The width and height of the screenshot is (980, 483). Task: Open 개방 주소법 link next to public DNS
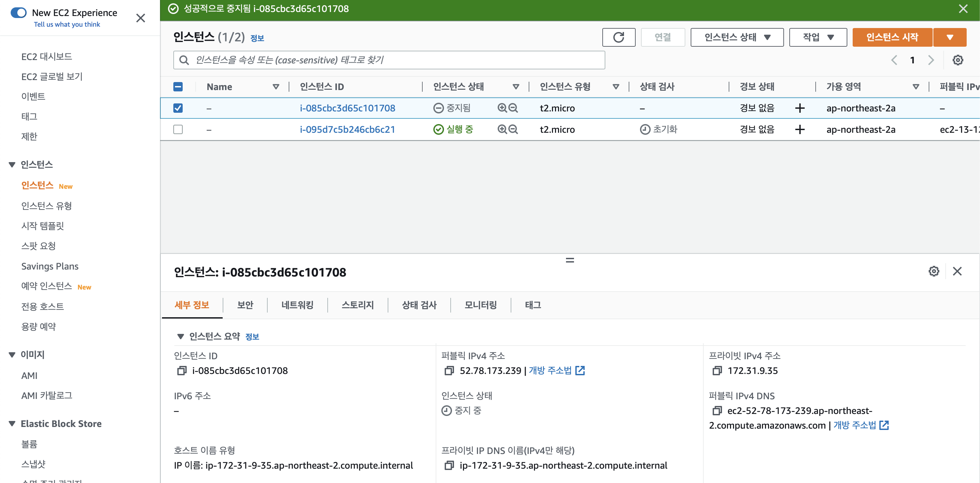[861, 425]
